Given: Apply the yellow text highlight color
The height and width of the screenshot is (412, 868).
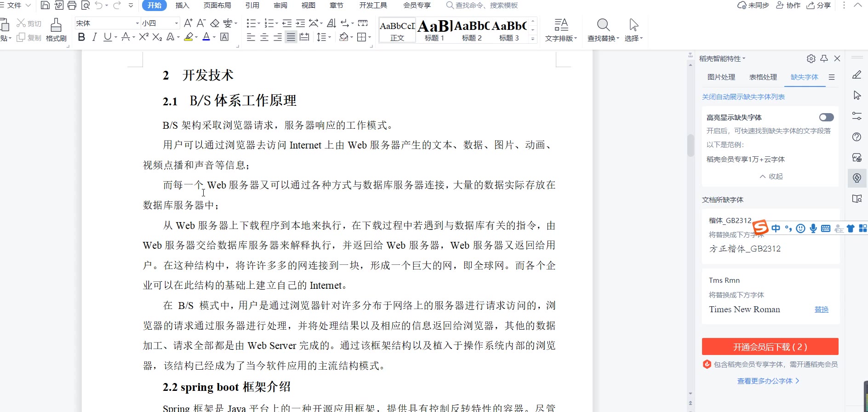Looking at the screenshot, I should 188,37.
